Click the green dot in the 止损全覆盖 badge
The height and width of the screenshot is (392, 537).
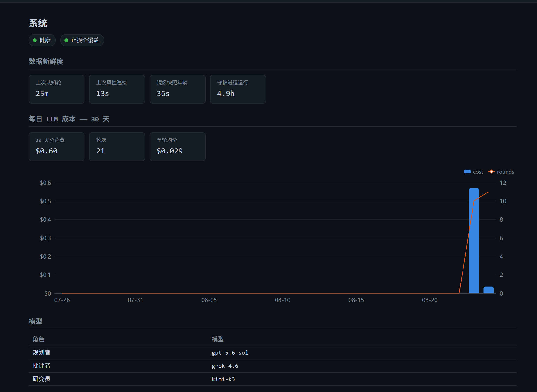click(67, 40)
